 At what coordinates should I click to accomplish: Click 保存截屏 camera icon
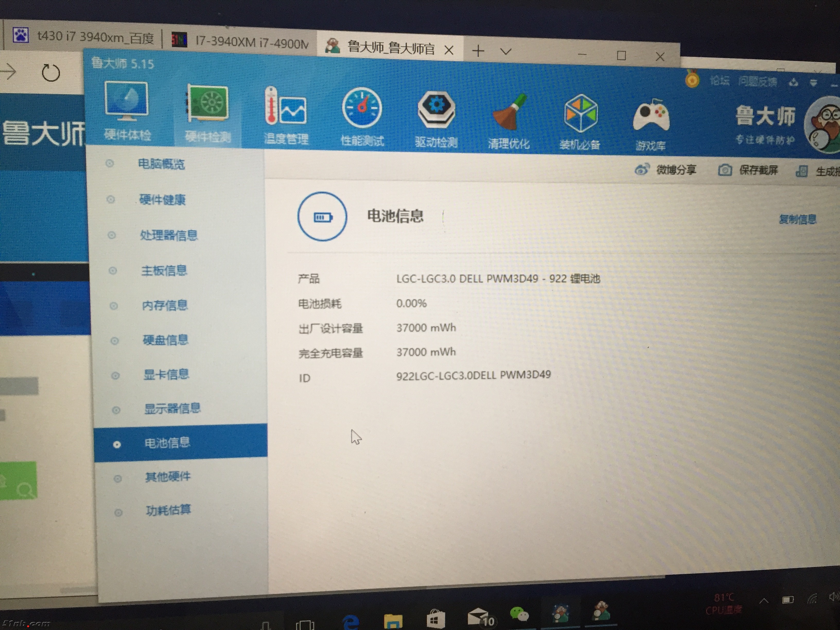tap(724, 170)
